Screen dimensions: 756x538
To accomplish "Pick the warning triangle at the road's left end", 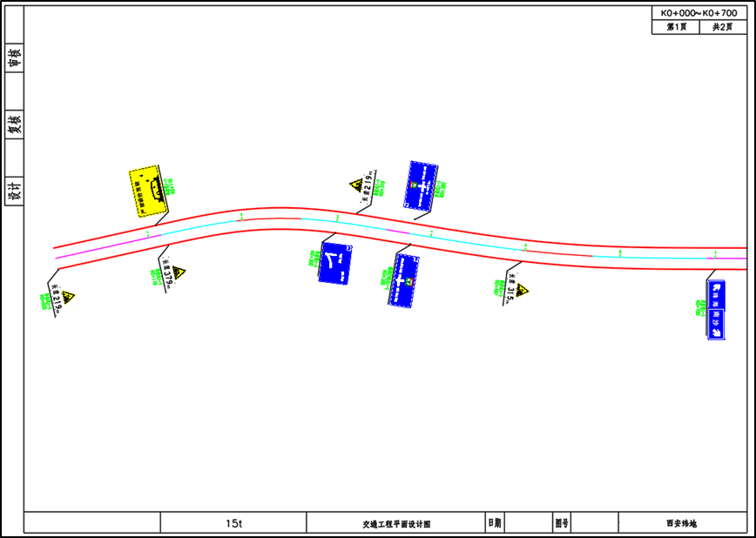I will [68, 297].
